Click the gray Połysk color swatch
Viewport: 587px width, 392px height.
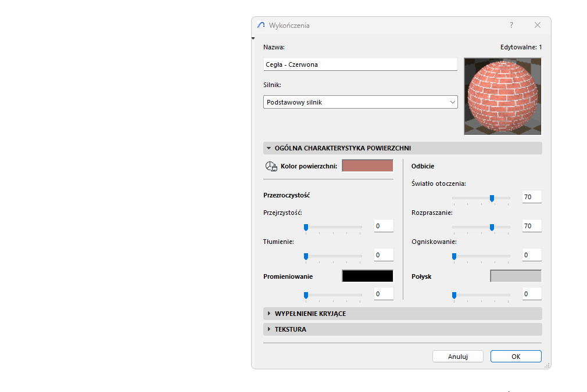[515, 275]
